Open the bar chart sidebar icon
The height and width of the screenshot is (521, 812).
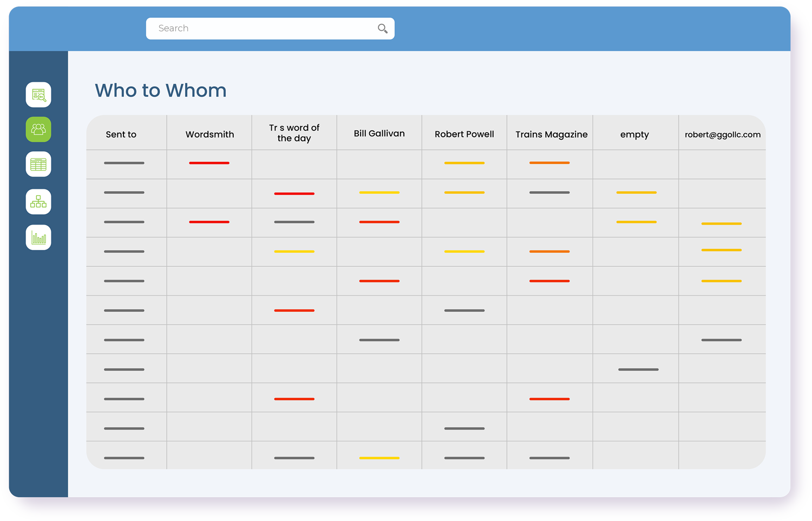(x=38, y=237)
